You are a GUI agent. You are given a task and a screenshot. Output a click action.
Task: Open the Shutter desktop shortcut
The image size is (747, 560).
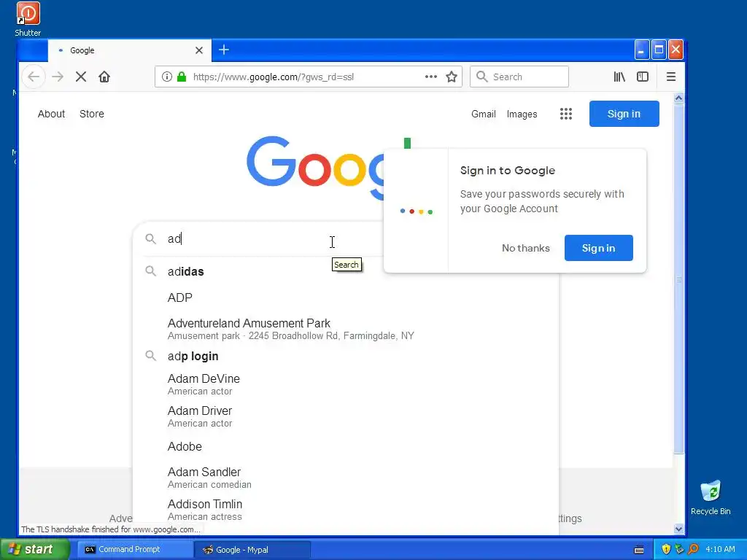[x=28, y=19]
